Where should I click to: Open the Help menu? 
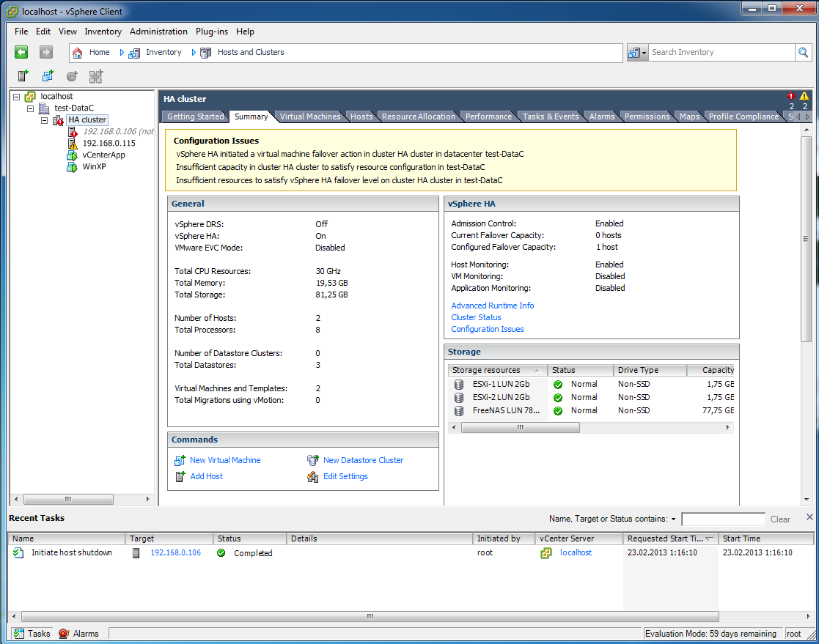coord(245,32)
